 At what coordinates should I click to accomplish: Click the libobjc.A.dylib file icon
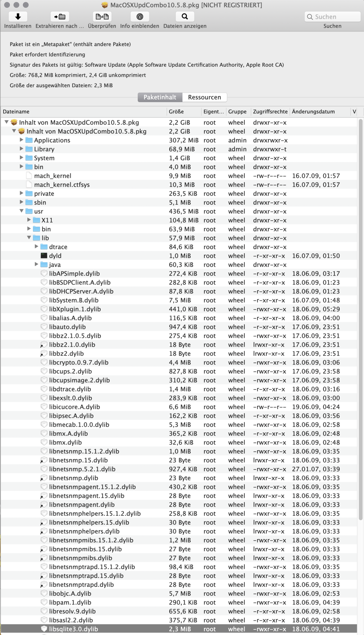(44, 593)
